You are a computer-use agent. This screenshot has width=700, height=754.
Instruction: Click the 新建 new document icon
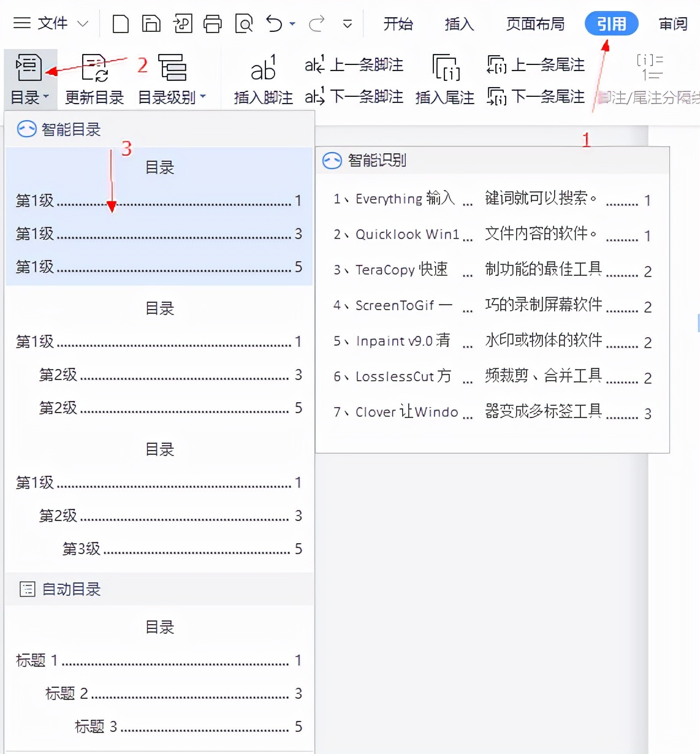[120, 23]
